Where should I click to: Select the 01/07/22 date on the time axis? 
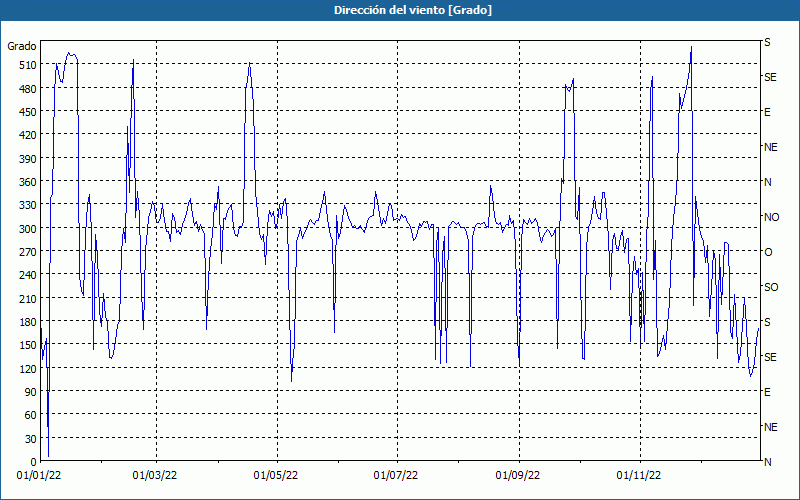click(x=396, y=476)
